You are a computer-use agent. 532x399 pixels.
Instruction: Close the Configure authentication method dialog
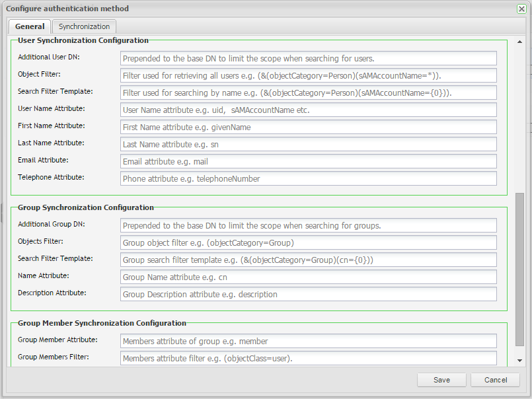coord(521,9)
